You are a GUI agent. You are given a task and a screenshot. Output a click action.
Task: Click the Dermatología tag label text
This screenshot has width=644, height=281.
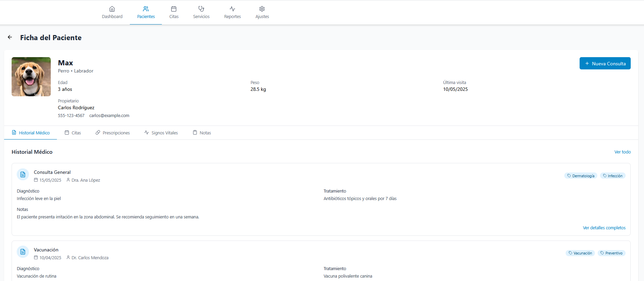pyautogui.click(x=583, y=176)
